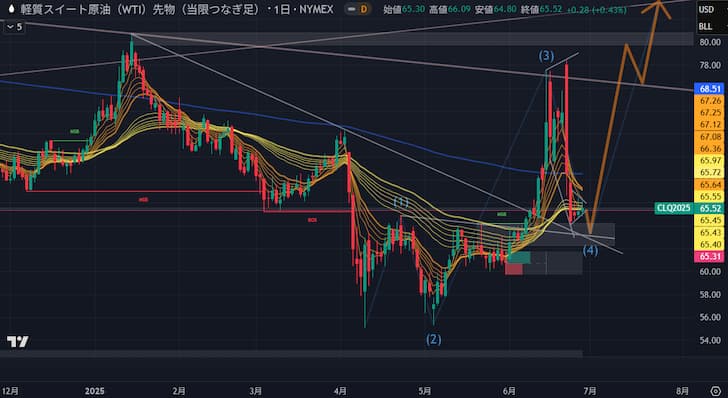728x398 pixels.
Task: Click the 80.00 price axis tick
Action: (710, 42)
